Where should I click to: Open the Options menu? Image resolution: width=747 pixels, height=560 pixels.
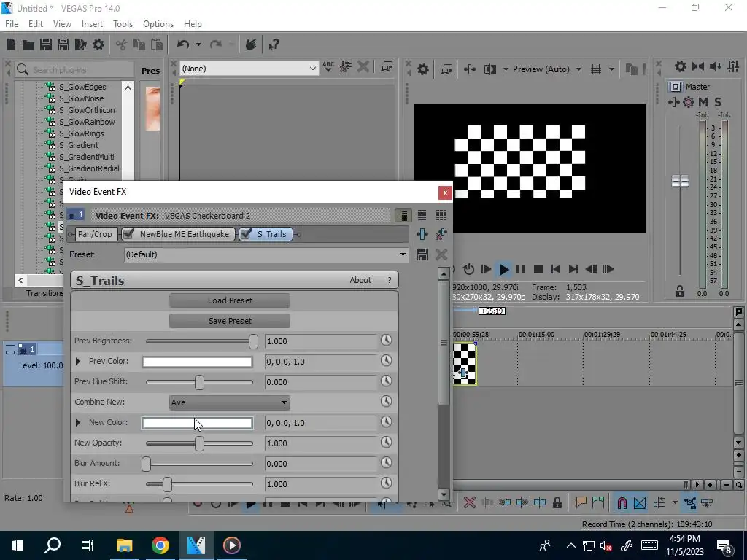tap(158, 24)
